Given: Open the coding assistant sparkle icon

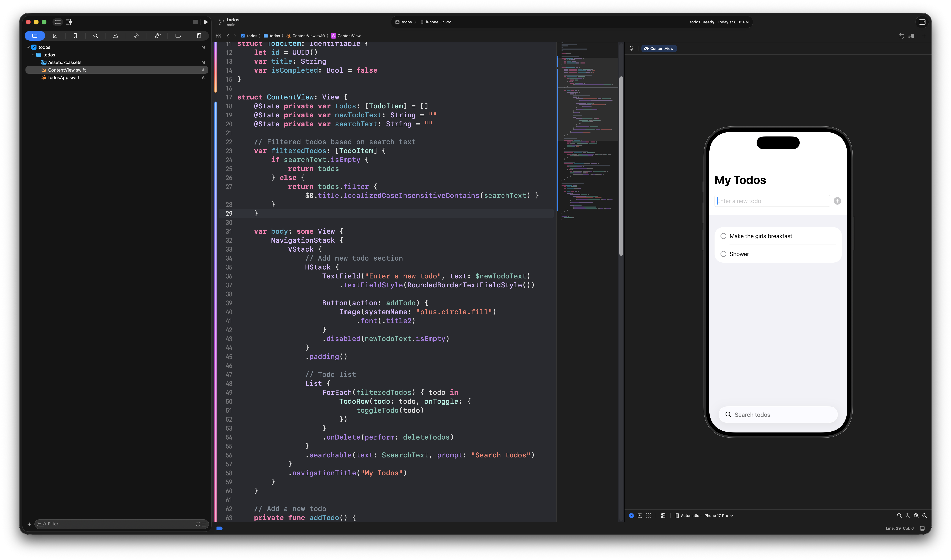Looking at the screenshot, I should coord(70,22).
